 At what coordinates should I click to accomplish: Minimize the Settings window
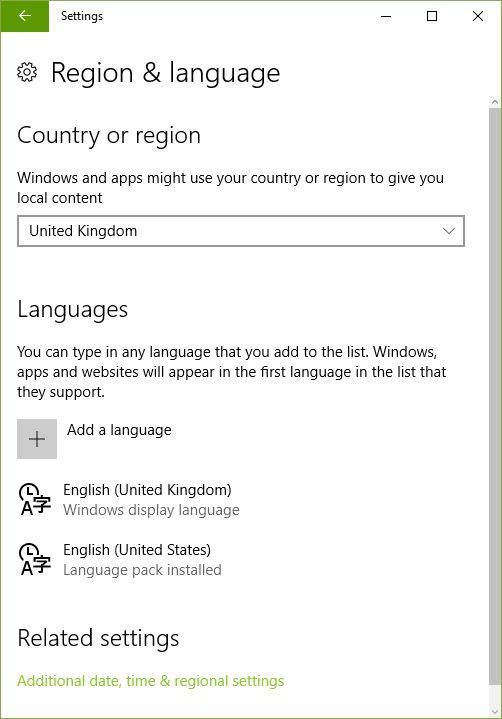pos(386,16)
